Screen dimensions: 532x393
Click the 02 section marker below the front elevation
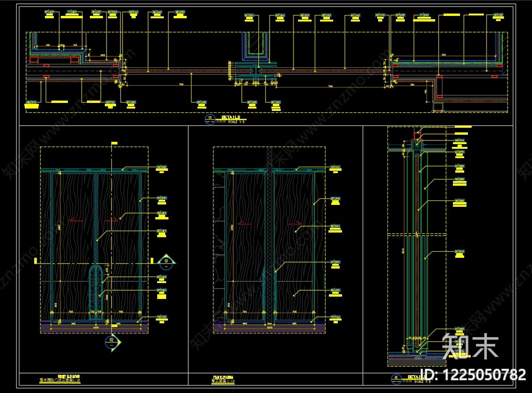(x=112, y=342)
